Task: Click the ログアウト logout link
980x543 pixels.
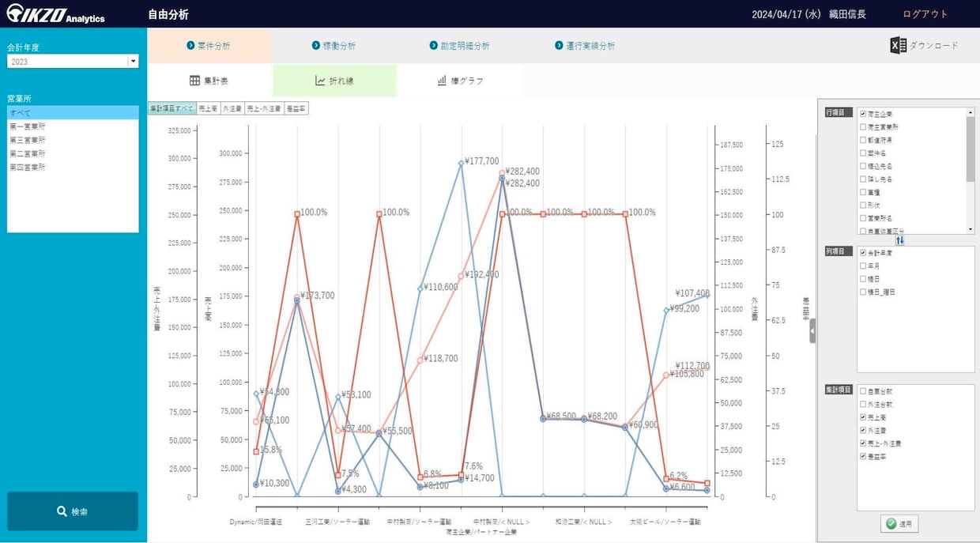Action: pyautogui.click(x=925, y=14)
